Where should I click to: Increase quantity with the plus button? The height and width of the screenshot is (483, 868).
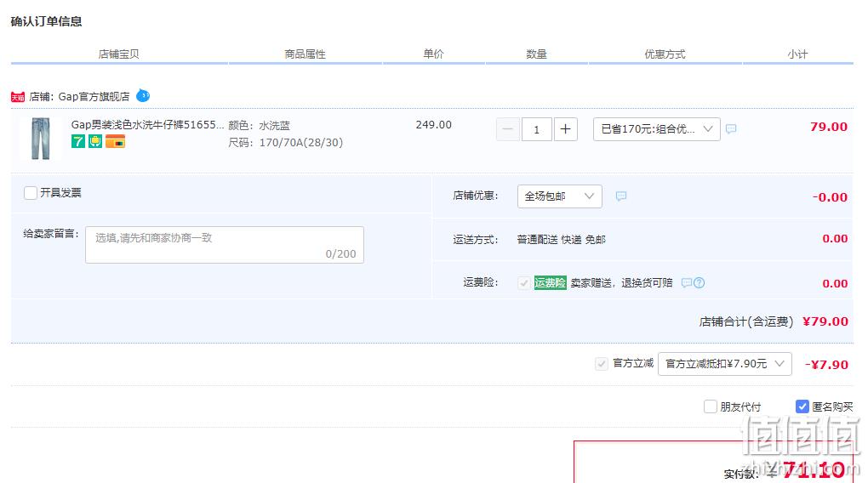tap(565, 129)
